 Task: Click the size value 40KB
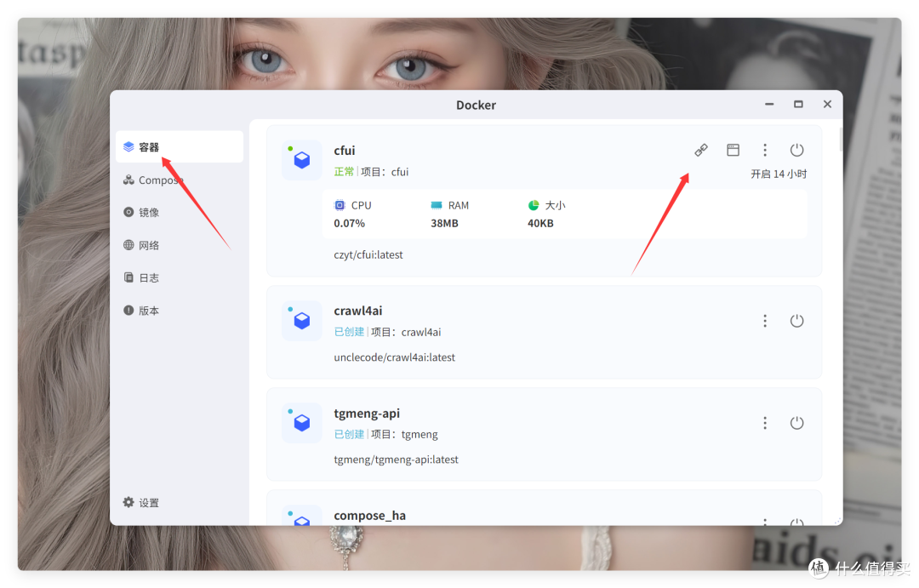click(x=540, y=223)
